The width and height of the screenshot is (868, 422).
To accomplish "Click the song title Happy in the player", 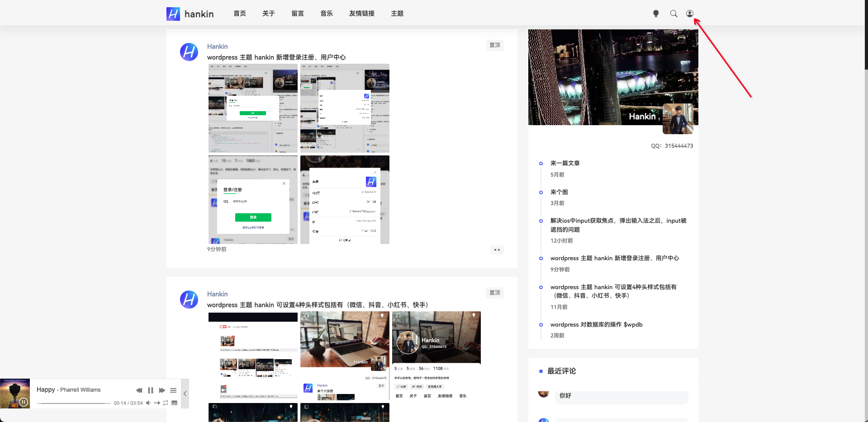I will coord(46,389).
